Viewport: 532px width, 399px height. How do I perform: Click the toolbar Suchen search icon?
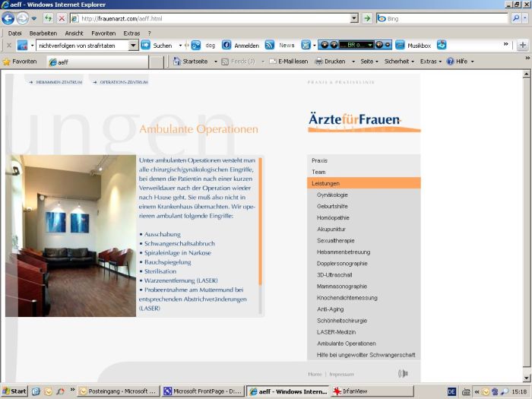(x=146, y=45)
